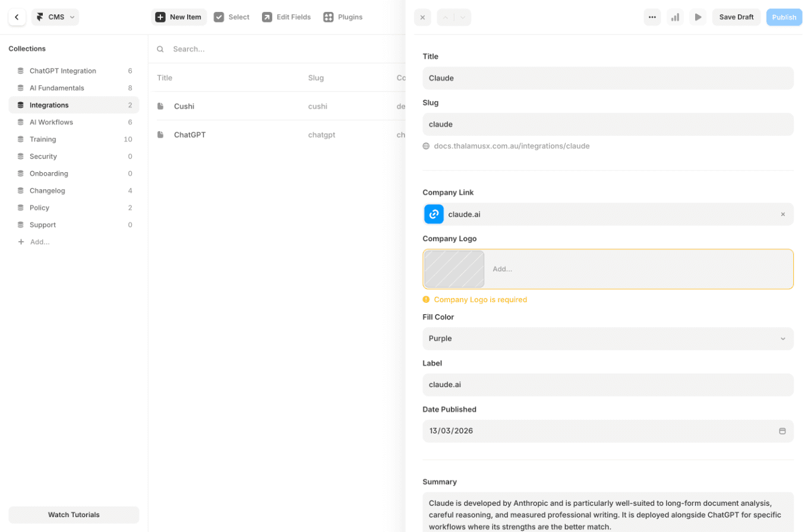Open the ChatGPT item row
Screen dimensions: 811x532
point(277,135)
